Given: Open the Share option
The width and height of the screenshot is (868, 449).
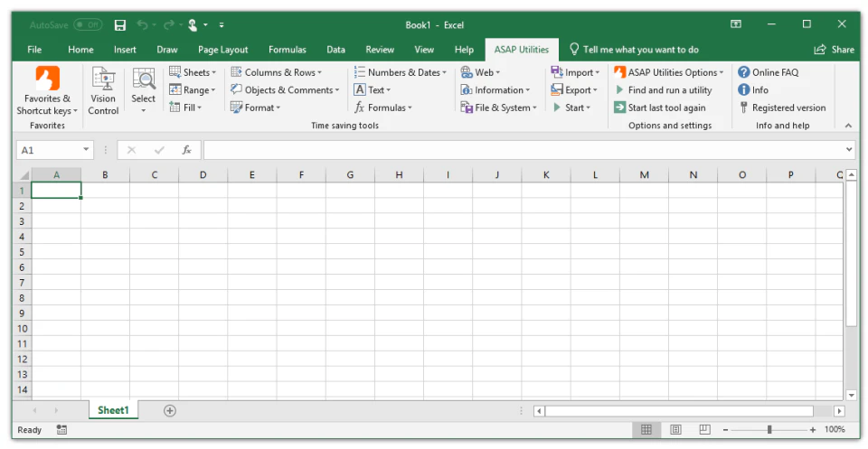Looking at the screenshot, I should pos(834,50).
